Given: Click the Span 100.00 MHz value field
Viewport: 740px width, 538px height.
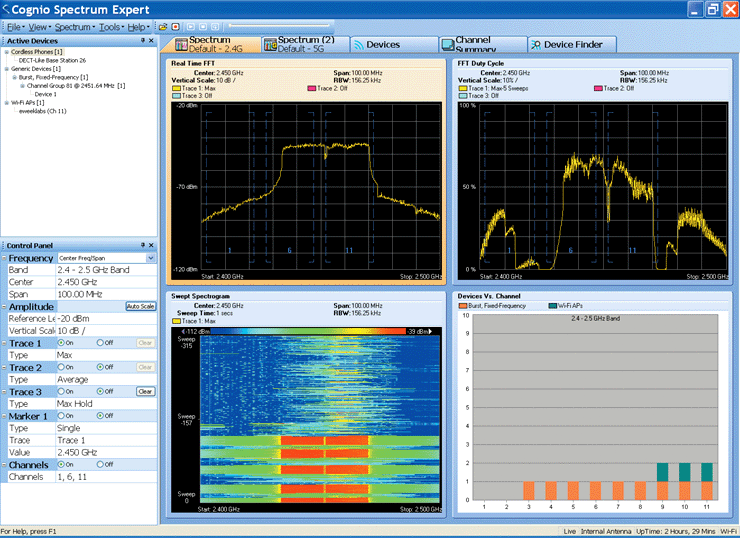Looking at the screenshot, I should [106, 294].
